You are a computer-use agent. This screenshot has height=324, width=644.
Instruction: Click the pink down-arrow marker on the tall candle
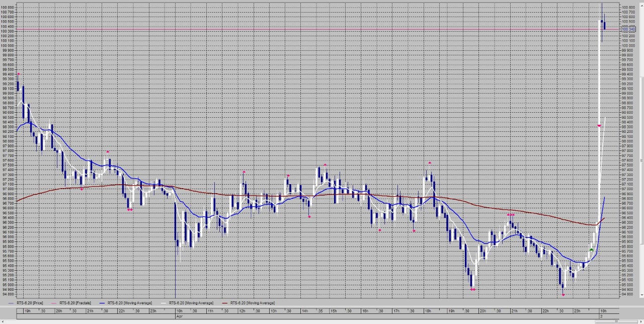point(599,126)
